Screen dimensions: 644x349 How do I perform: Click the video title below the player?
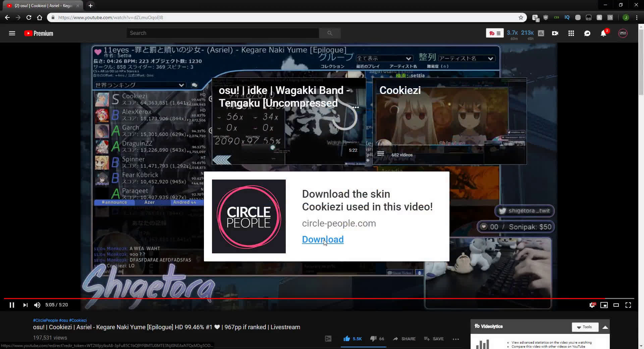tap(166, 327)
